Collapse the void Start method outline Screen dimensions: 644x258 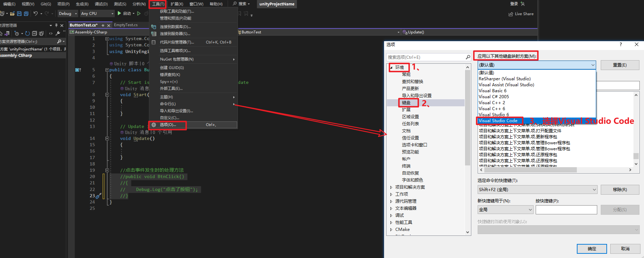coord(107,95)
